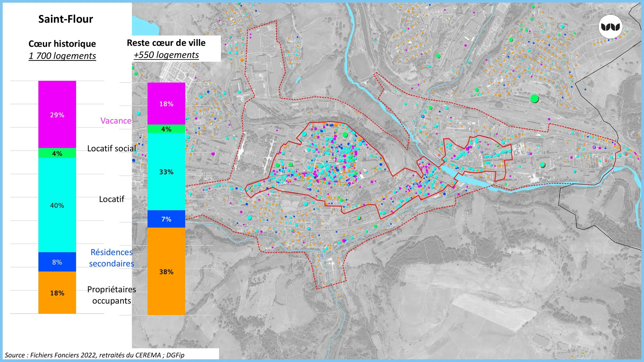The width and height of the screenshot is (644, 362).
Task: Click the 8% blue segment in Cœur historique bar
Action: [57, 262]
